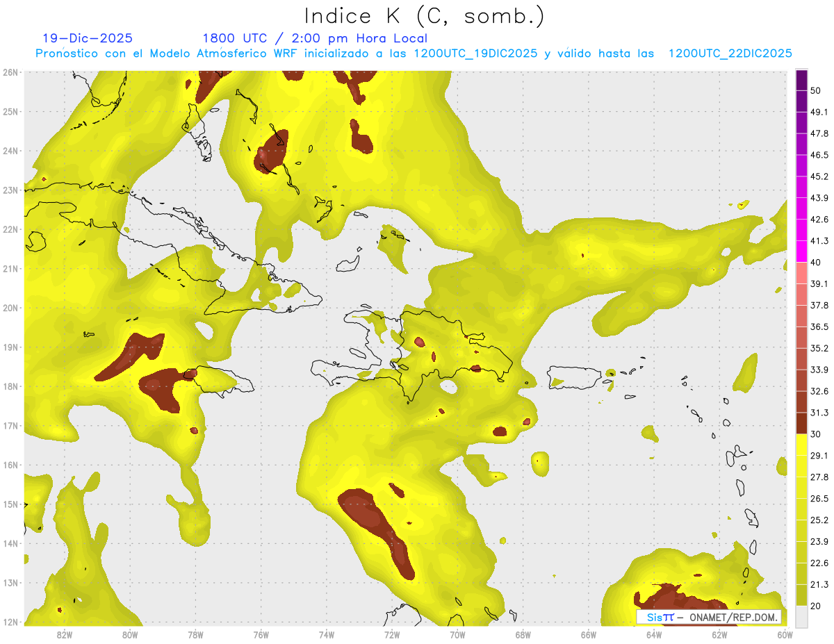The image size is (834, 644).
Task: Click longitude label '72W'
Action: tap(392, 635)
